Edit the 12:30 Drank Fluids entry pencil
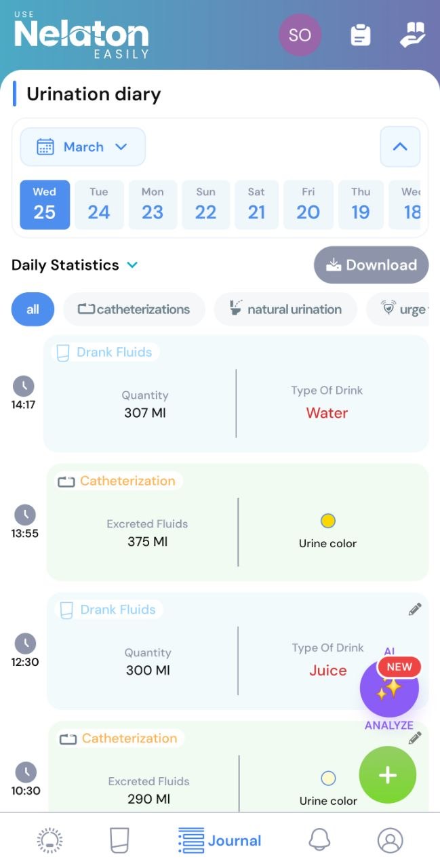Screen dimensions: 440x868 414,609
